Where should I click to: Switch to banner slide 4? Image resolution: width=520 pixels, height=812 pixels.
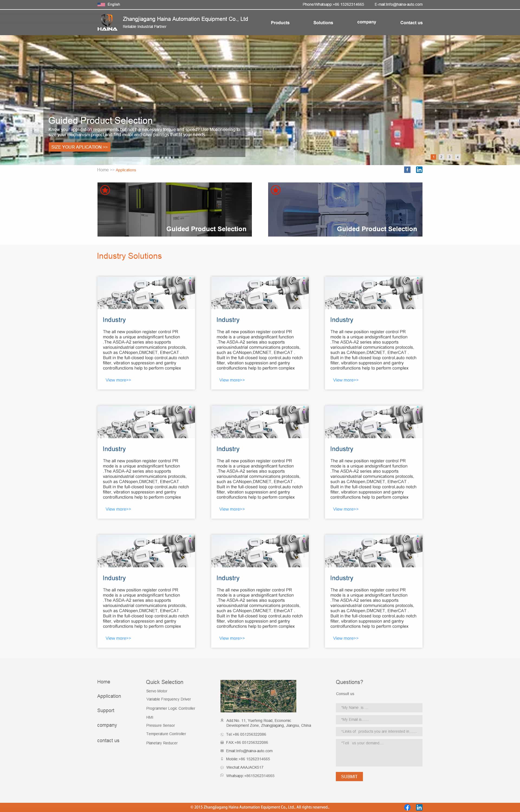457,157
